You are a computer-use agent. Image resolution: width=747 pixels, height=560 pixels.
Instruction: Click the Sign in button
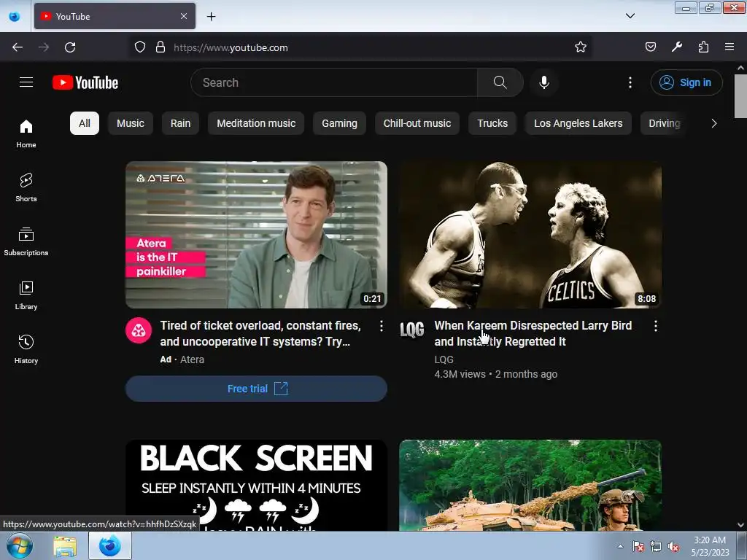(686, 82)
